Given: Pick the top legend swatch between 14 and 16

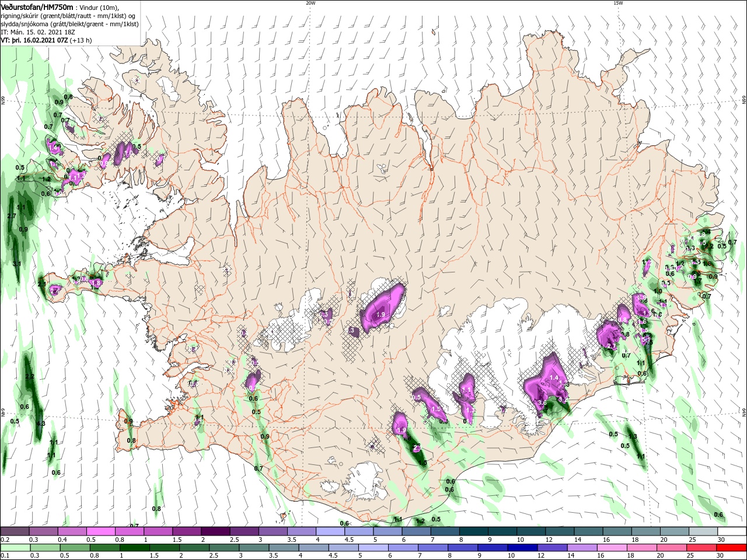Looking at the screenshot, I should pyautogui.click(x=587, y=531).
